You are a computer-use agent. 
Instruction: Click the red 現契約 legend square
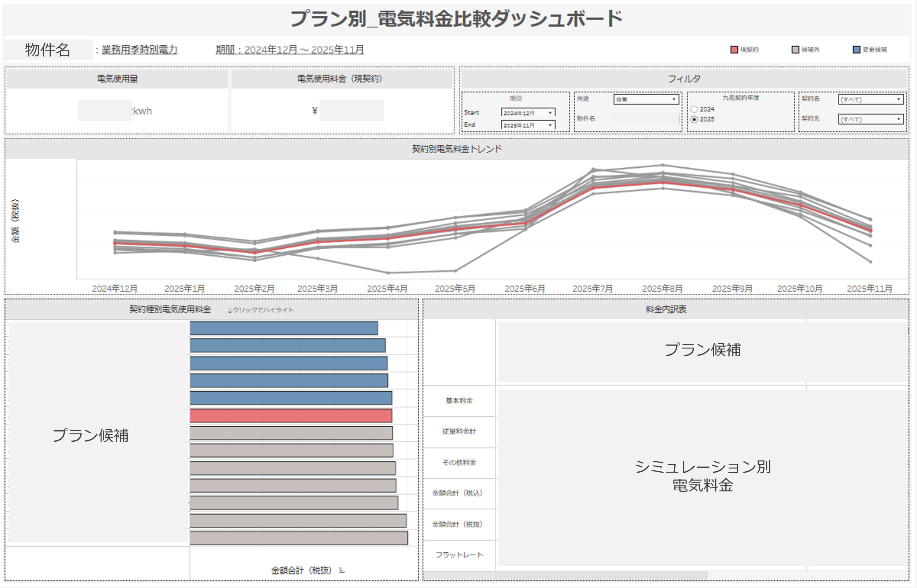734,49
